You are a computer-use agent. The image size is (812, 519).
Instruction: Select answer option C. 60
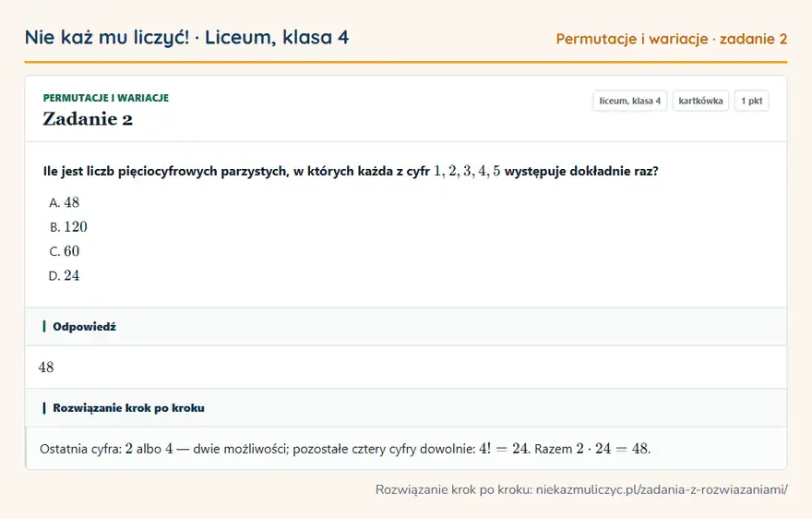(65, 251)
